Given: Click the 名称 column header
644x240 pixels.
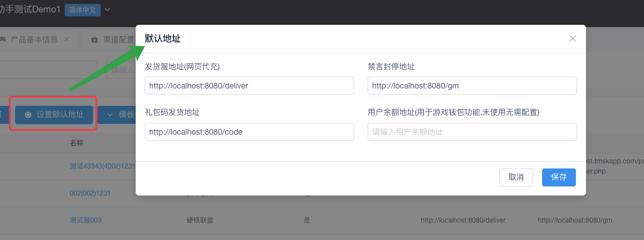Looking at the screenshot, I should click(77, 143).
